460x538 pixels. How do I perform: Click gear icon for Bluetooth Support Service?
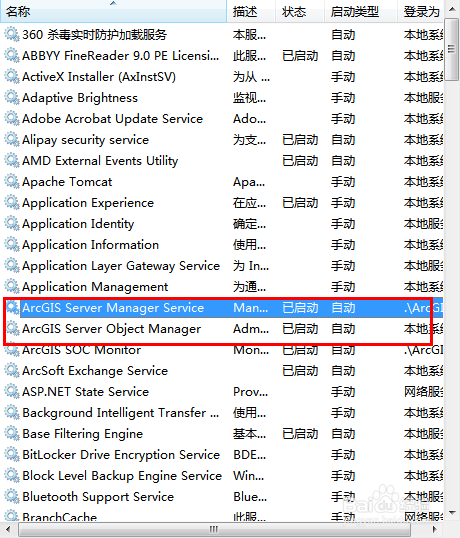pyautogui.click(x=12, y=496)
